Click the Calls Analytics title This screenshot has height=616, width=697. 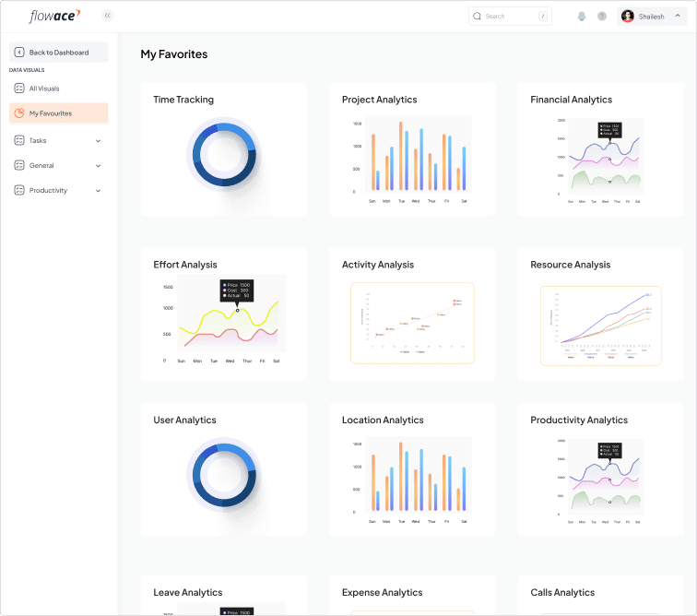click(562, 592)
